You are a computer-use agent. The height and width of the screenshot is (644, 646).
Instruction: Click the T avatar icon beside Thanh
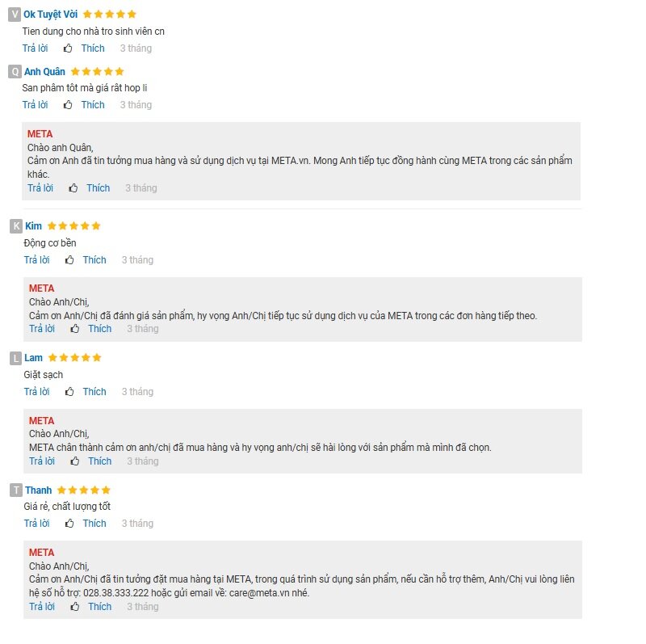[x=16, y=490]
